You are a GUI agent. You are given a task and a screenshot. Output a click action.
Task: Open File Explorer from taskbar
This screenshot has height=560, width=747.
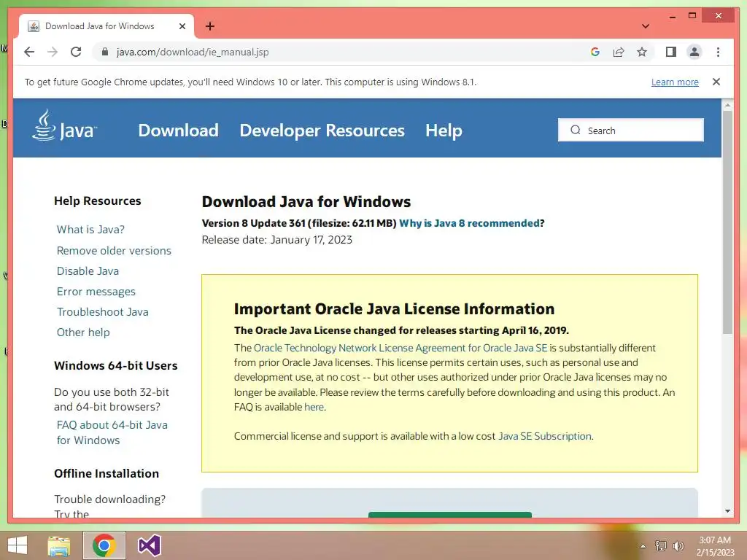tap(59, 545)
